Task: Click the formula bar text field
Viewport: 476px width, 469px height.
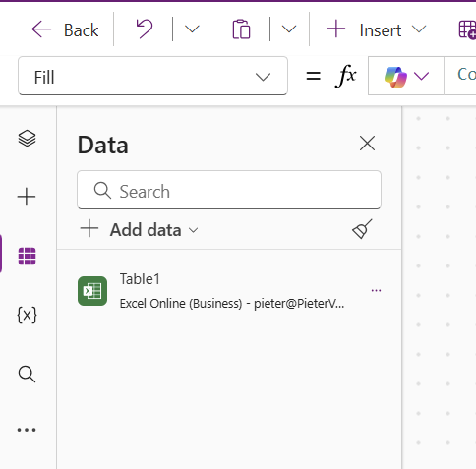Action: coord(459,76)
